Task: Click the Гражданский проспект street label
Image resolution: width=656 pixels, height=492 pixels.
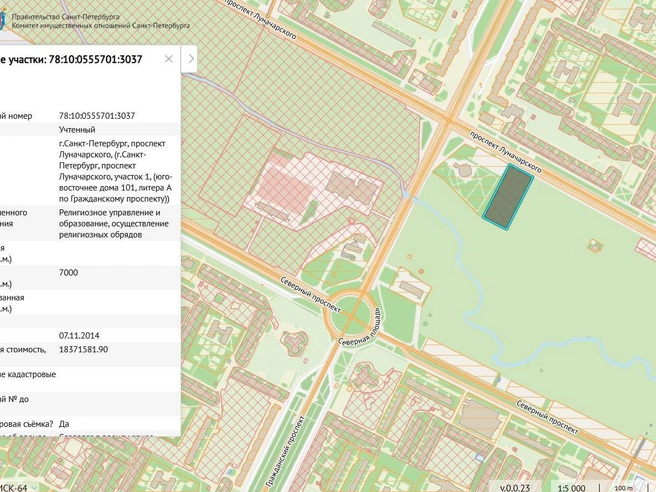Action: point(284,452)
